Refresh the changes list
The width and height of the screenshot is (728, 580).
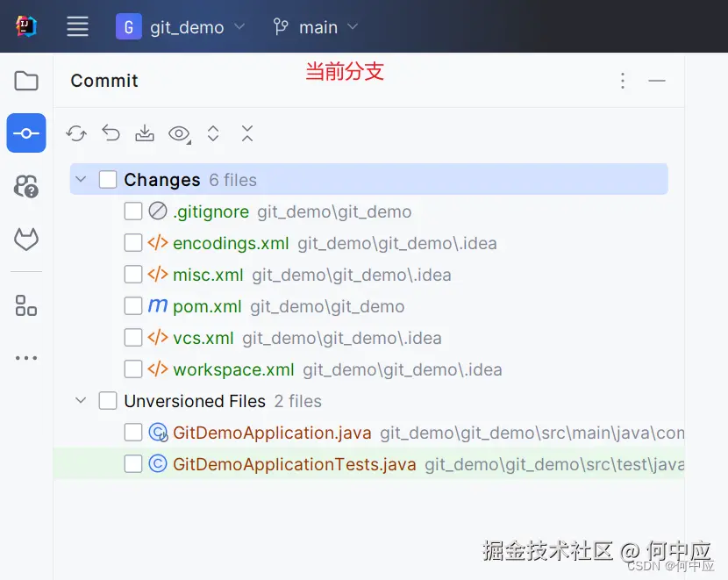76,133
